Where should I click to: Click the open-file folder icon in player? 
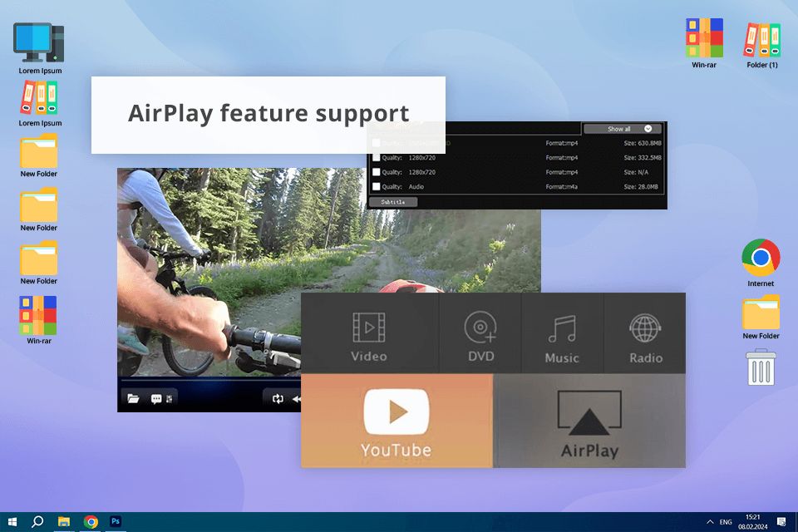[x=133, y=398]
